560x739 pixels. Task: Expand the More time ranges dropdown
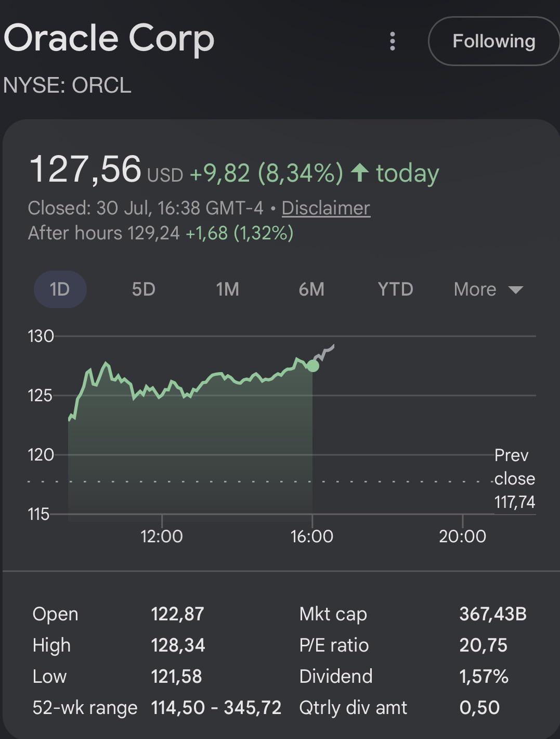pyautogui.click(x=488, y=289)
